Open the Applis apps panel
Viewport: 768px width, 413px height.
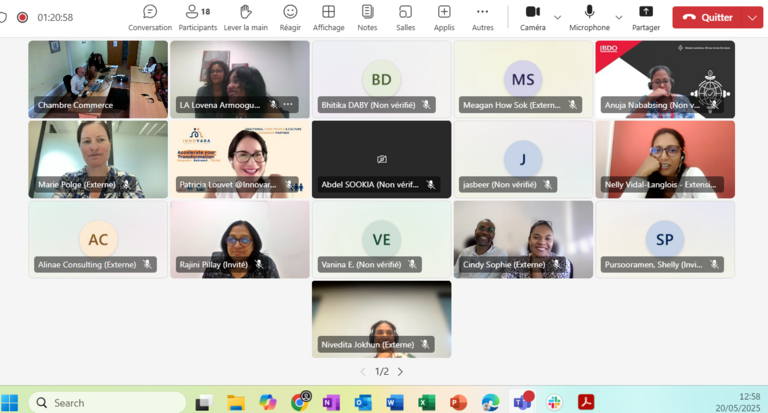pos(444,17)
